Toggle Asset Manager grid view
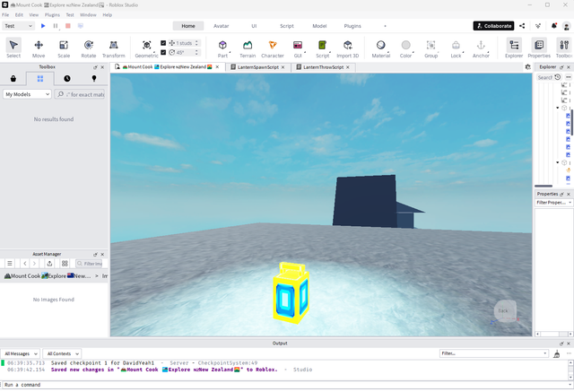The image size is (574, 392). (65, 264)
